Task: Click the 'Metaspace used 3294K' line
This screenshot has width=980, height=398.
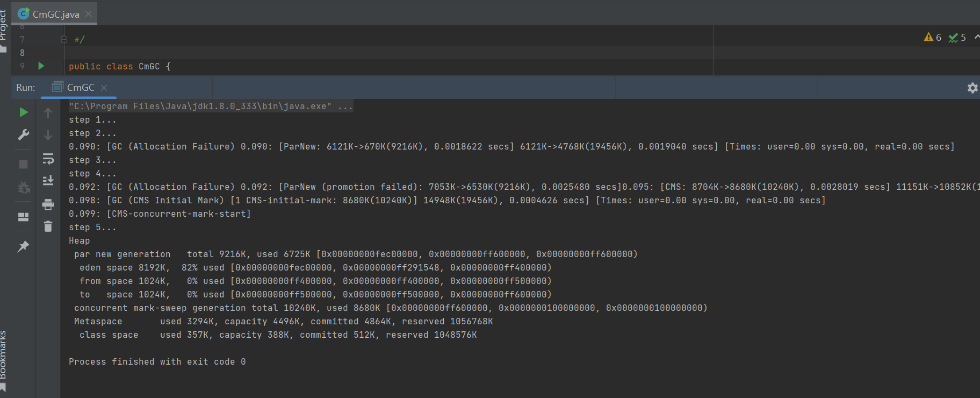Action: pyautogui.click(x=283, y=322)
